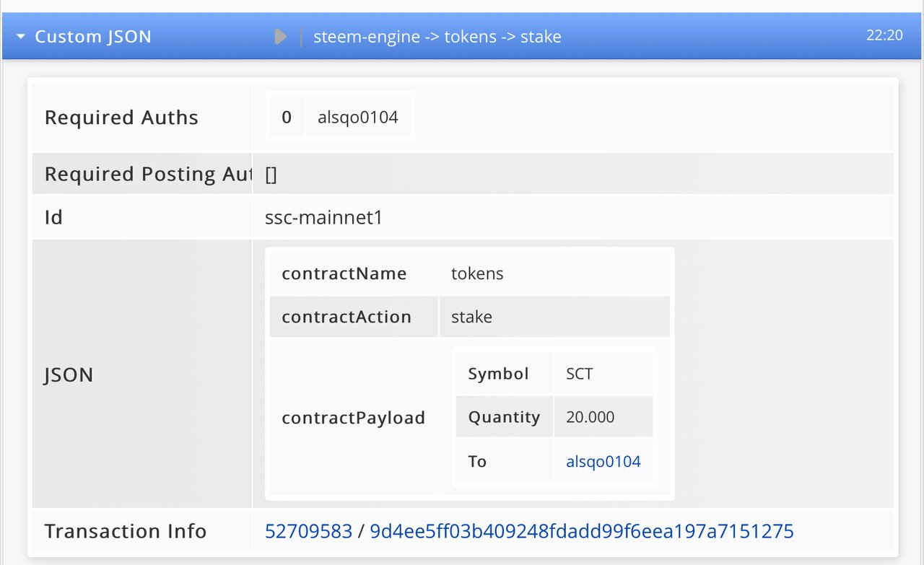Image resolution: width=924 pixels, height=565 pixels.
Task: Select the Custom JSON header title
Action: [x=93, y=37]
